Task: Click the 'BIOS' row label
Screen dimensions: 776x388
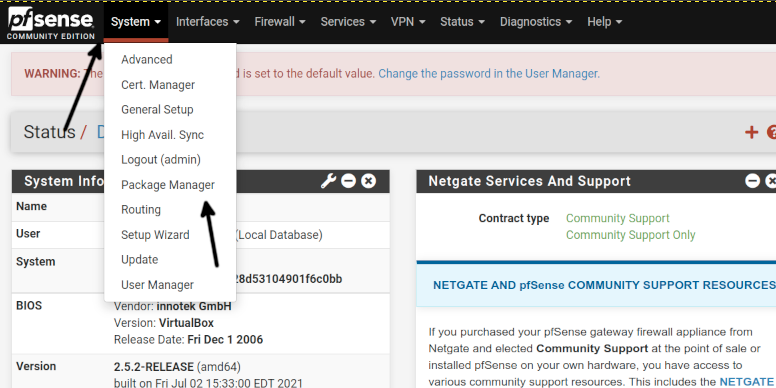Action: (29, 306)
